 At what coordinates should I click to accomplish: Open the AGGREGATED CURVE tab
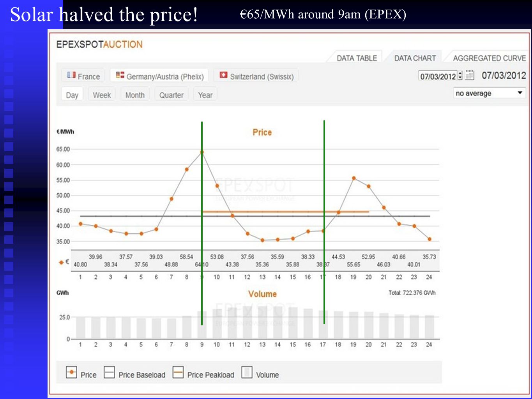(x=489, y=58)
